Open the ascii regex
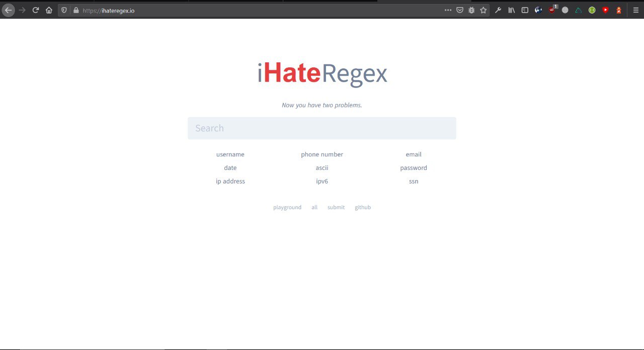This screenshot has height=350, width=644. (x=322, y=168)
